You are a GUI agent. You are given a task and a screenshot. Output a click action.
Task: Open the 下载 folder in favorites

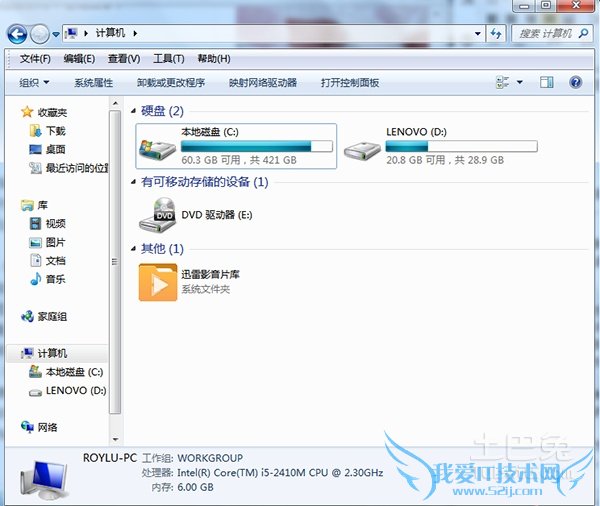(x=47, y=131)
